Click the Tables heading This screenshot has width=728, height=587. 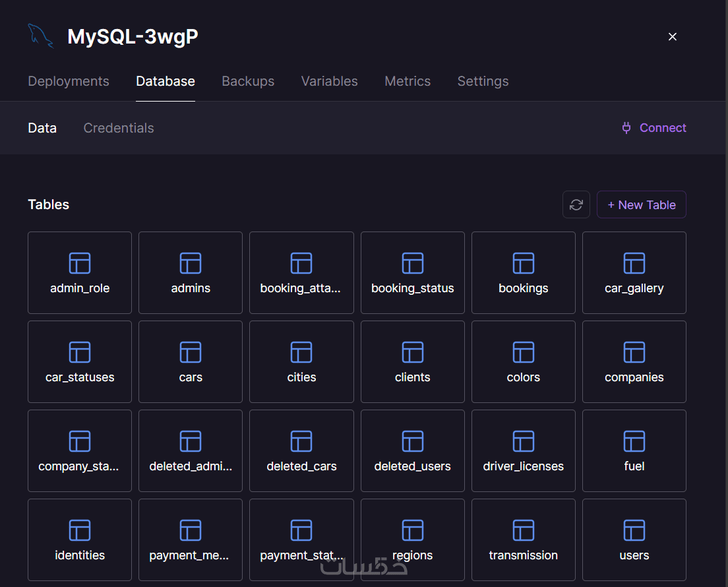click(x=49, y=205)
